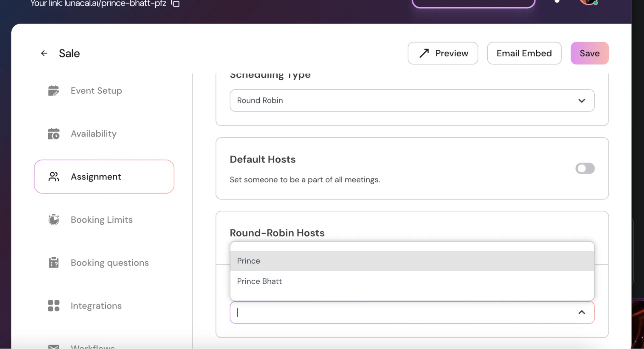Click the Booking Limits stopwatch icon
The width and height of the screenshot is (644, 349).
click(x=53, y=219)
